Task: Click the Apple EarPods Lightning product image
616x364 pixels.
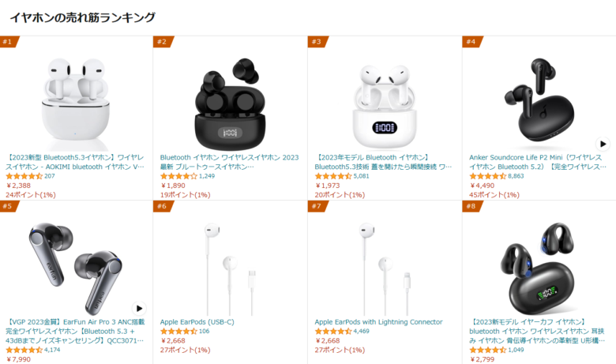Action: (385, 269)
